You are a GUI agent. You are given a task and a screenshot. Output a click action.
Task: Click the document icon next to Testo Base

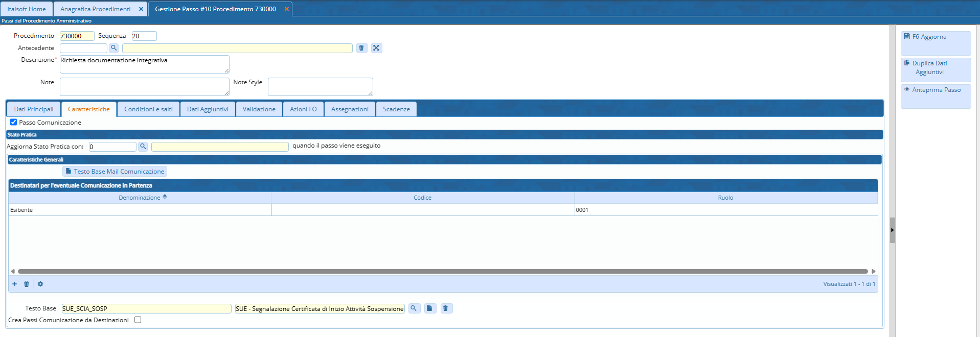point(430,308)
